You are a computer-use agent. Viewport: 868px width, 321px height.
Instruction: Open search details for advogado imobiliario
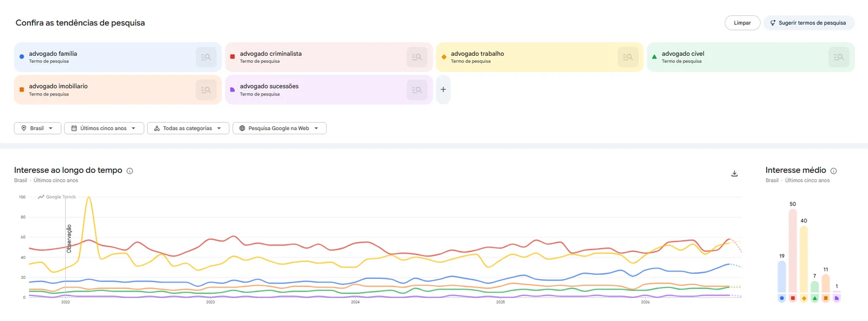click(206, 90)
